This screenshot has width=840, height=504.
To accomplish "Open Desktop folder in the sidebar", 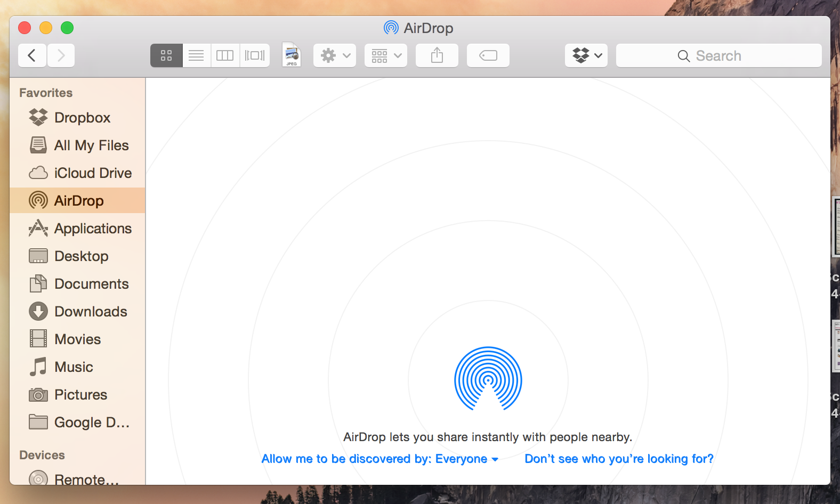I will point(77,256).
